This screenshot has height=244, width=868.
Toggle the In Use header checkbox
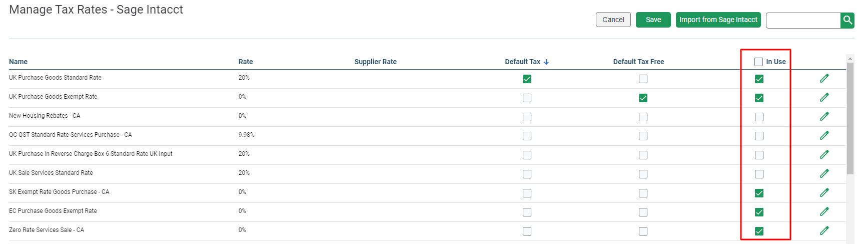(759, 62)
